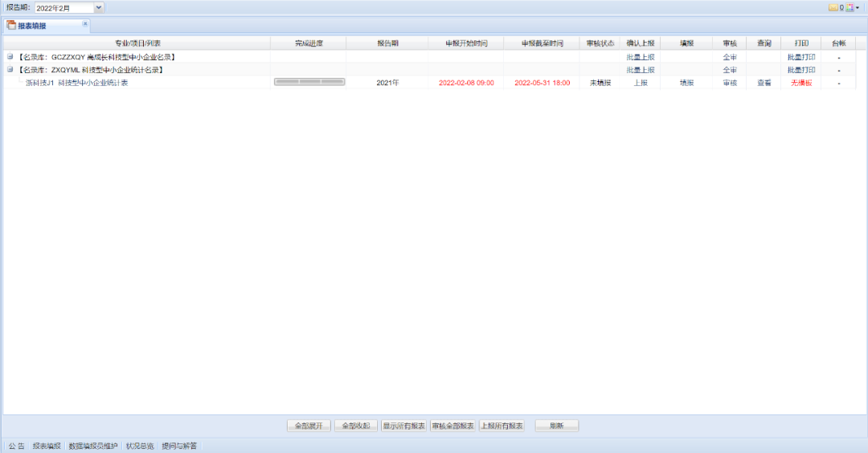Viewport: 868px width, 453px height.
Task: Click 批量打印 in the GCZZXQY row
Action: coord(801,57)
